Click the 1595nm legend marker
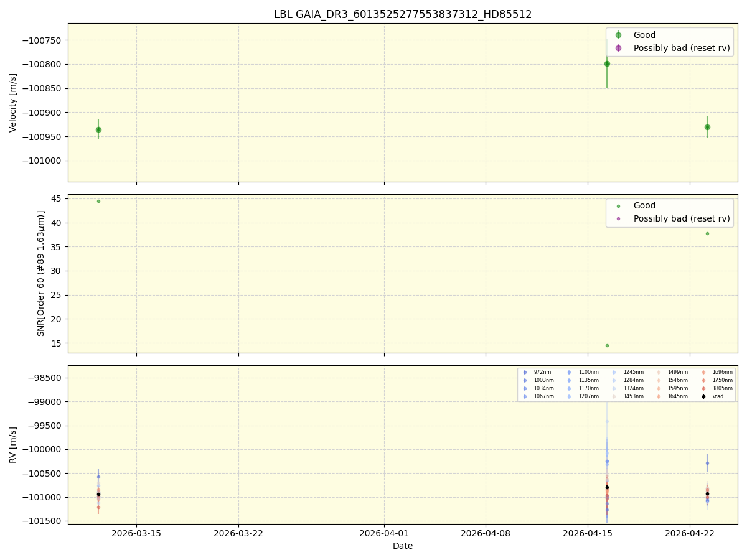This screenshot has height=560, width=747. coord(659,388)
